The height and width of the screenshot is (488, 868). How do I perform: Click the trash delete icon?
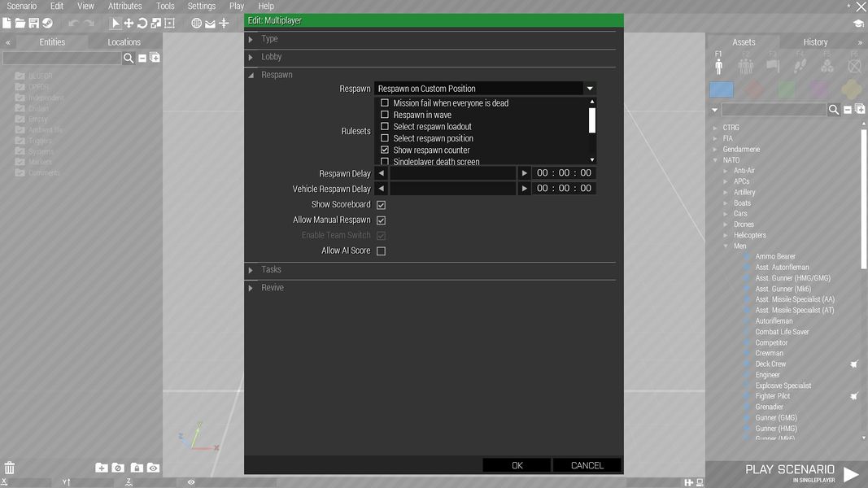(x=10, y=468)
